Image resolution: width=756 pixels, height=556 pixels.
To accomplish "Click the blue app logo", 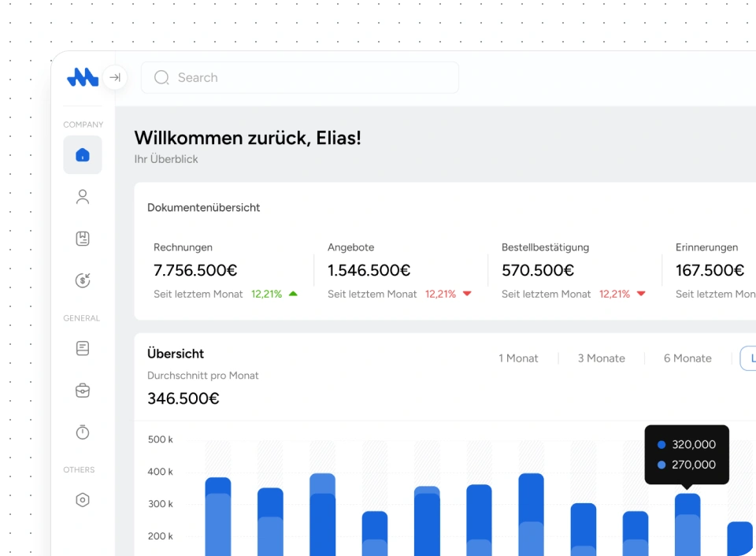I will [x=83, y=77].
